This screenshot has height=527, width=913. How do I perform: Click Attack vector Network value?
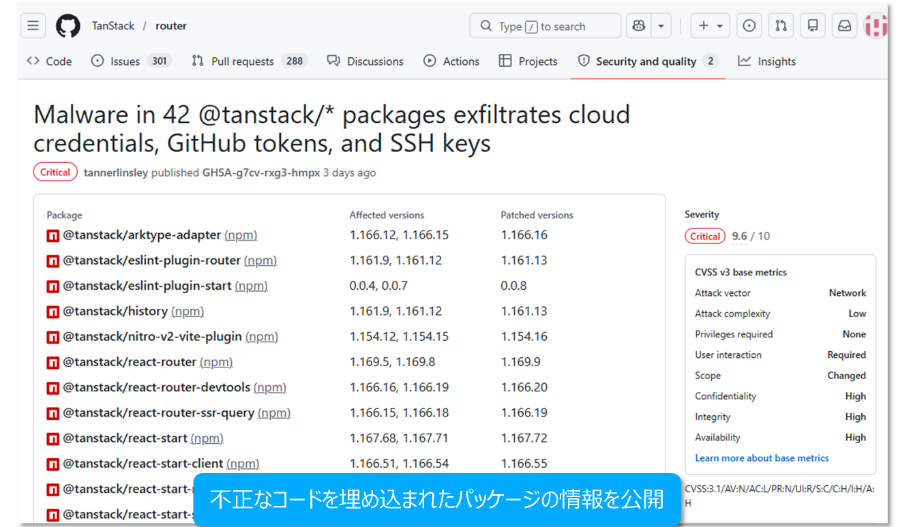[x=847, y=293]
